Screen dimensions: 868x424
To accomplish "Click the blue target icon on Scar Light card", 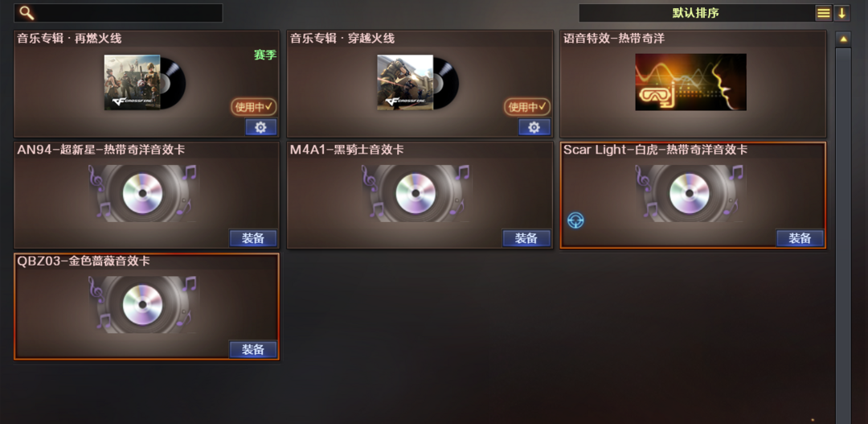I will click(575, 220).
